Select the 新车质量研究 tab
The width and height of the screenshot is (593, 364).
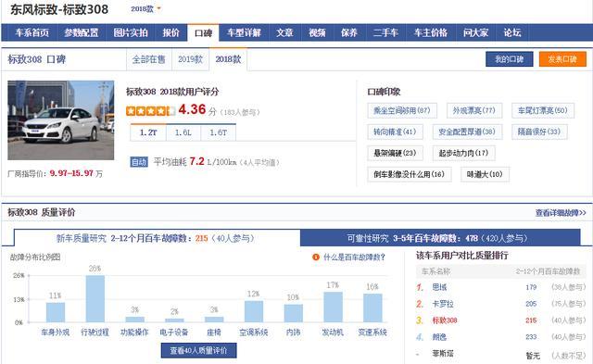(157, 238)
